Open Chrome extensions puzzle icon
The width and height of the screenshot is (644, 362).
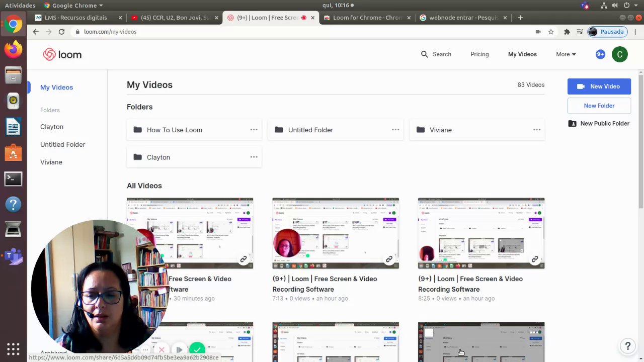(x=567, y=32)
